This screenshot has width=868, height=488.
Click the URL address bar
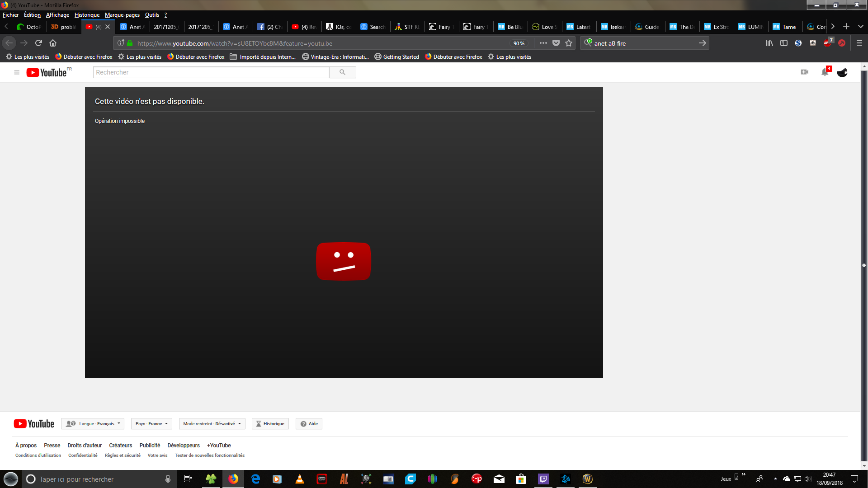tap(321, 43)
